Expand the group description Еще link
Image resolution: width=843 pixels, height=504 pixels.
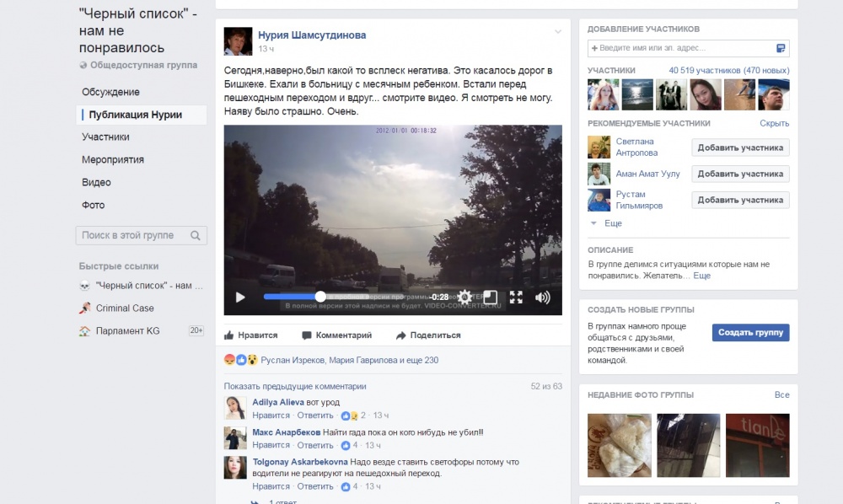(701, 276)
